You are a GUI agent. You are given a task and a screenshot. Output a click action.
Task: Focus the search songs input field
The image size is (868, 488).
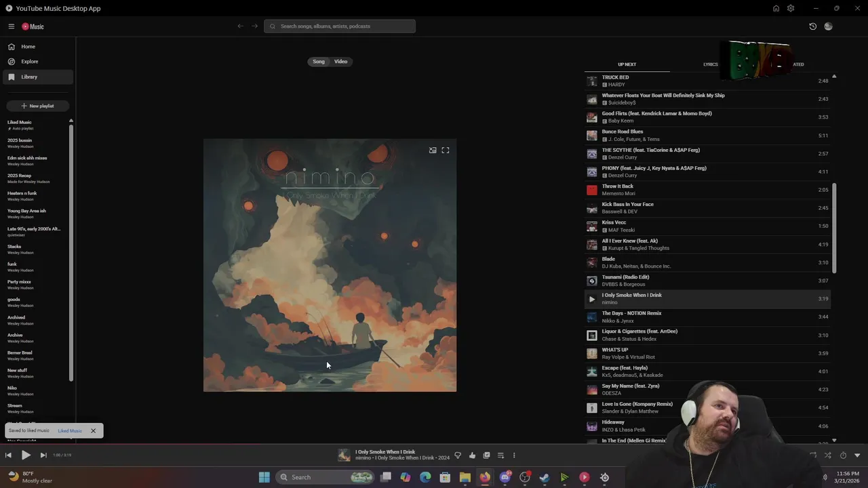[x=340, y=26]
